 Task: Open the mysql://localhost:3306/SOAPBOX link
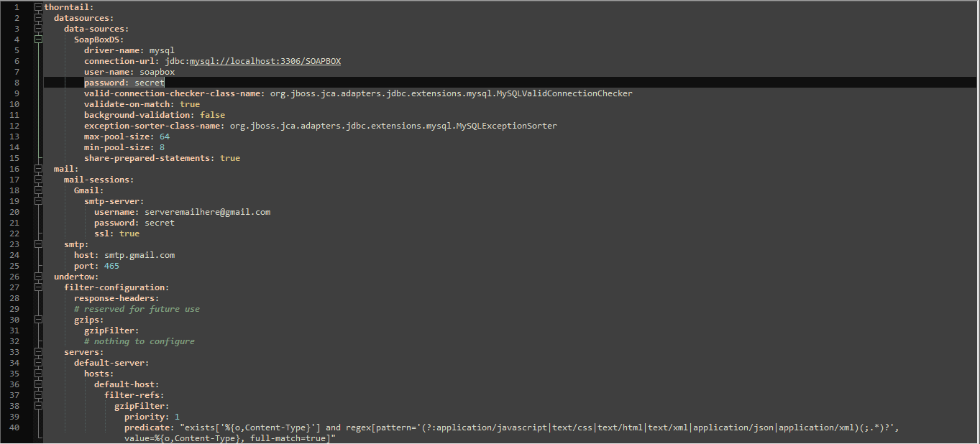coord(265,61)
